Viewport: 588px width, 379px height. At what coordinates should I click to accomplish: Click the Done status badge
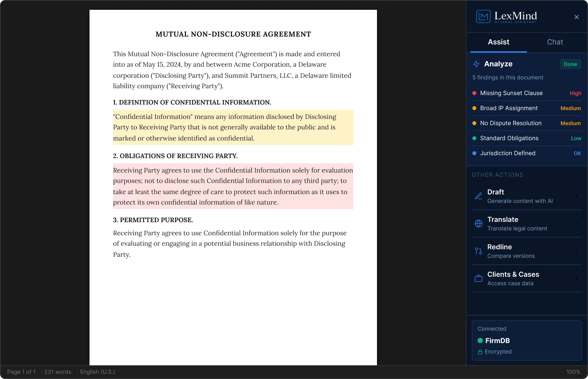tap(570, 64)
